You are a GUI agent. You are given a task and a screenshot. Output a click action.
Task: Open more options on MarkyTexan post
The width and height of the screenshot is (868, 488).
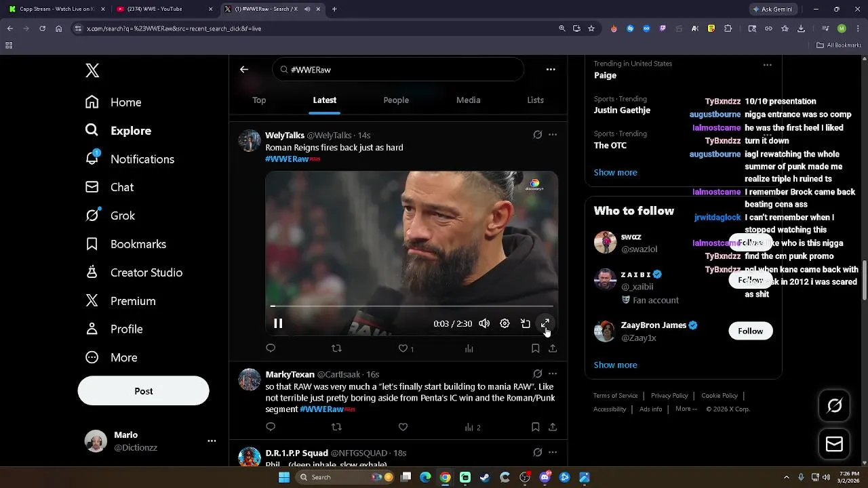point(553,374)
